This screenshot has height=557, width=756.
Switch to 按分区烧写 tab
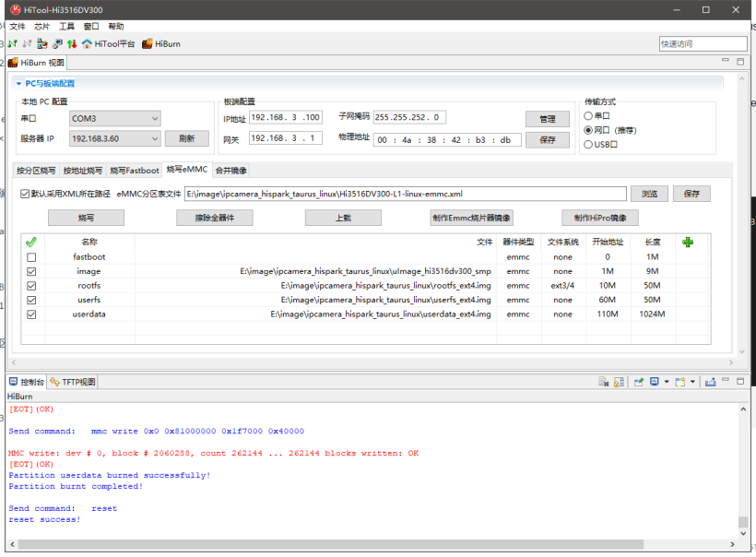[36, 171]
